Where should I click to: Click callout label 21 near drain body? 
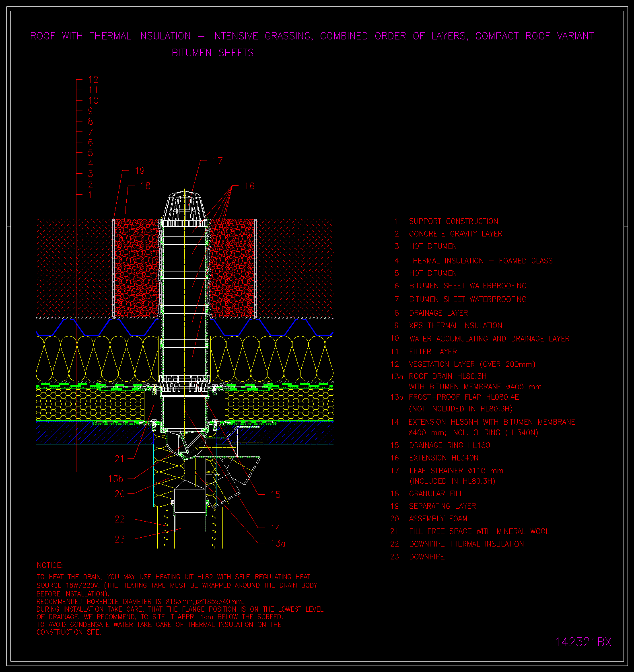pos(119,459)
